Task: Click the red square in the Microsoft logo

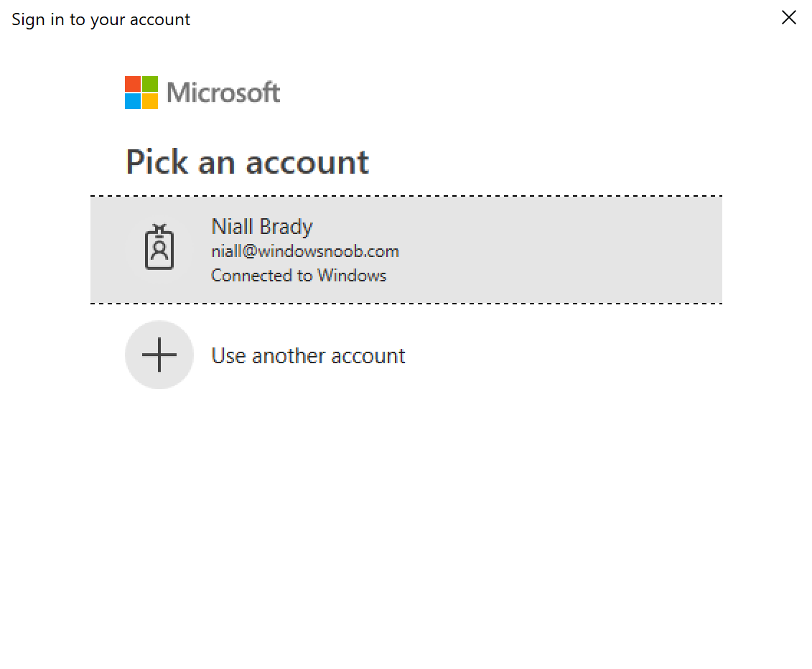Action: (x=133, y=84)
